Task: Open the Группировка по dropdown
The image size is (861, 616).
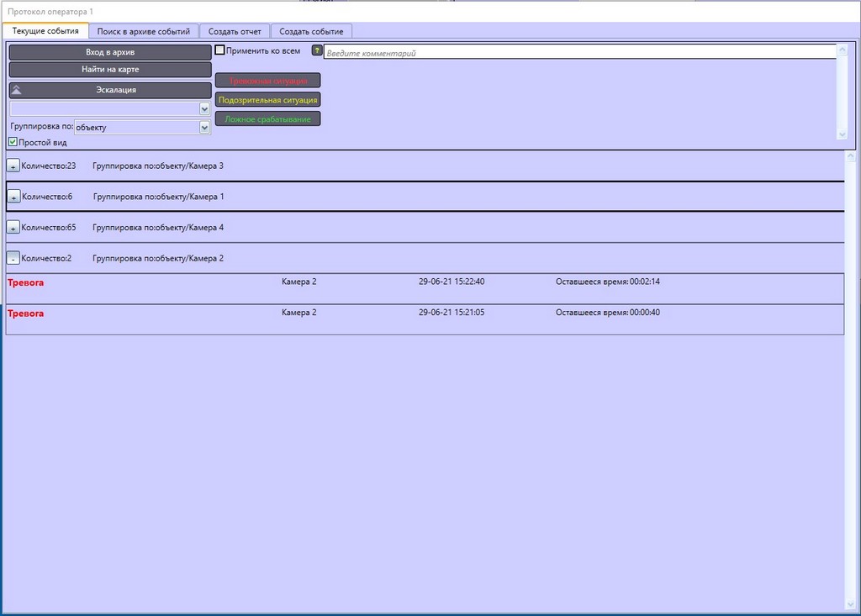Action: pyautogui.click(x=204, y=128)
